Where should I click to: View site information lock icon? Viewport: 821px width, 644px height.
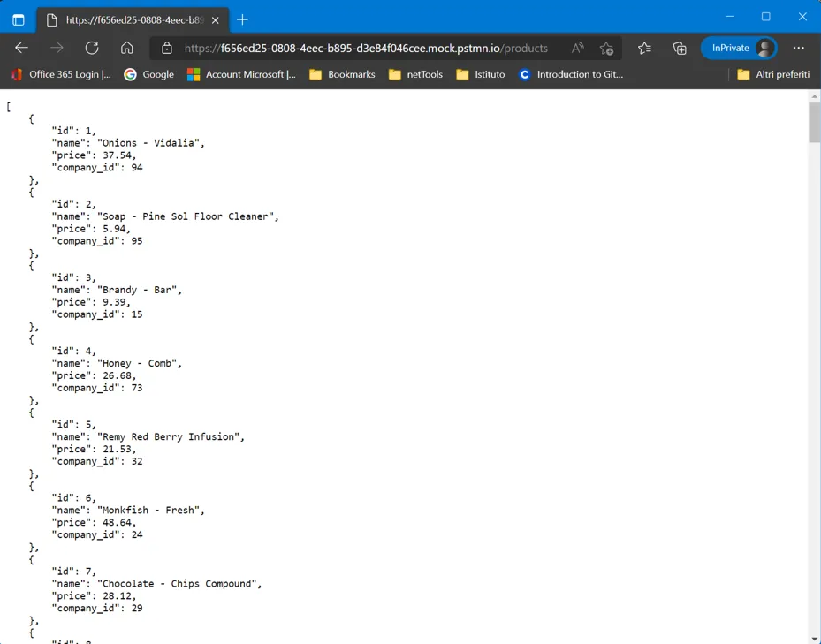click(166, 49)
